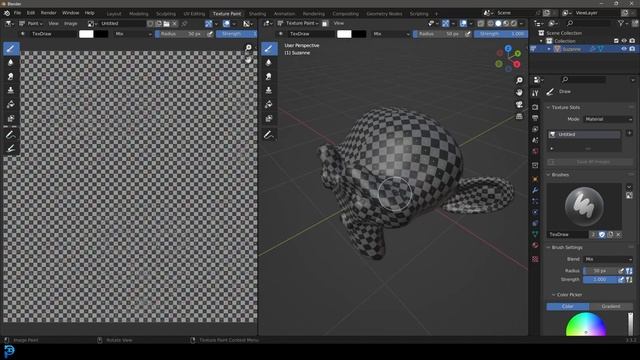Screen dimensions: 640x360
Task: Open Texture Slots Mode Material dropdown
Action: click(608, 119)
